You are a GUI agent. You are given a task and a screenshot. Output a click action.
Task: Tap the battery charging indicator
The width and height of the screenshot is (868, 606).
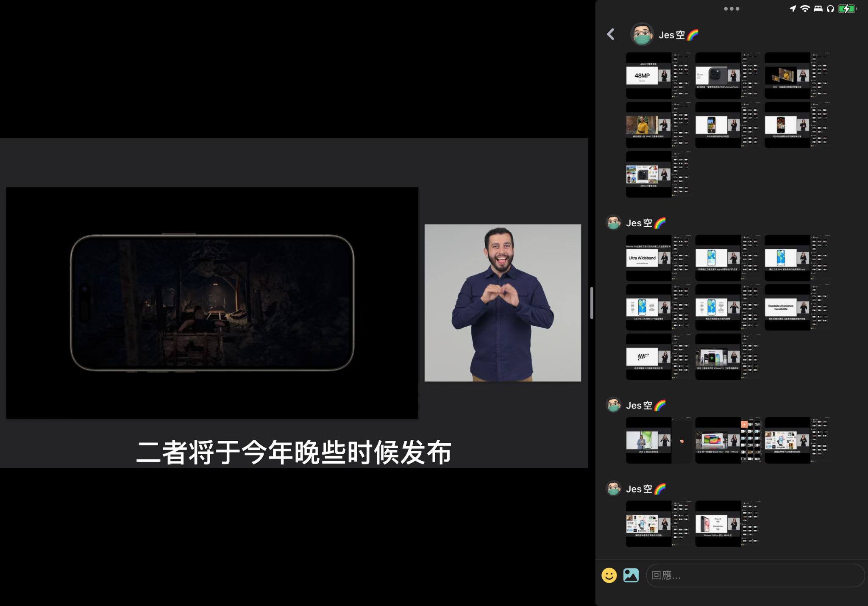pos(847,8)
